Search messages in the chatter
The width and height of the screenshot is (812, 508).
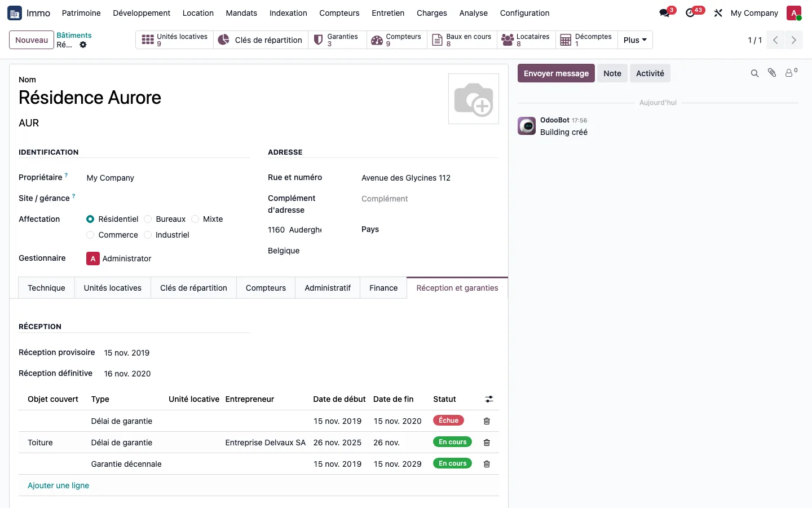(x=754, y=73)
